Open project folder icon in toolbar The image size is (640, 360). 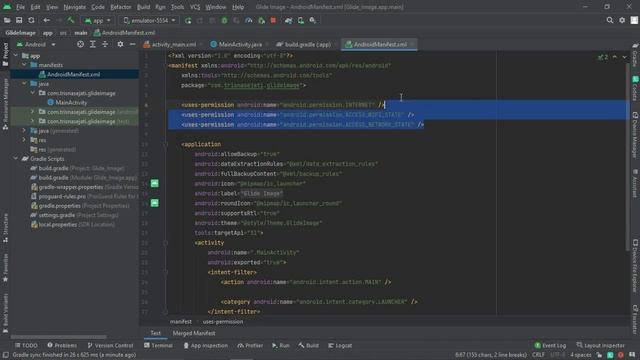pyautogui.click(x=7, y=20)
